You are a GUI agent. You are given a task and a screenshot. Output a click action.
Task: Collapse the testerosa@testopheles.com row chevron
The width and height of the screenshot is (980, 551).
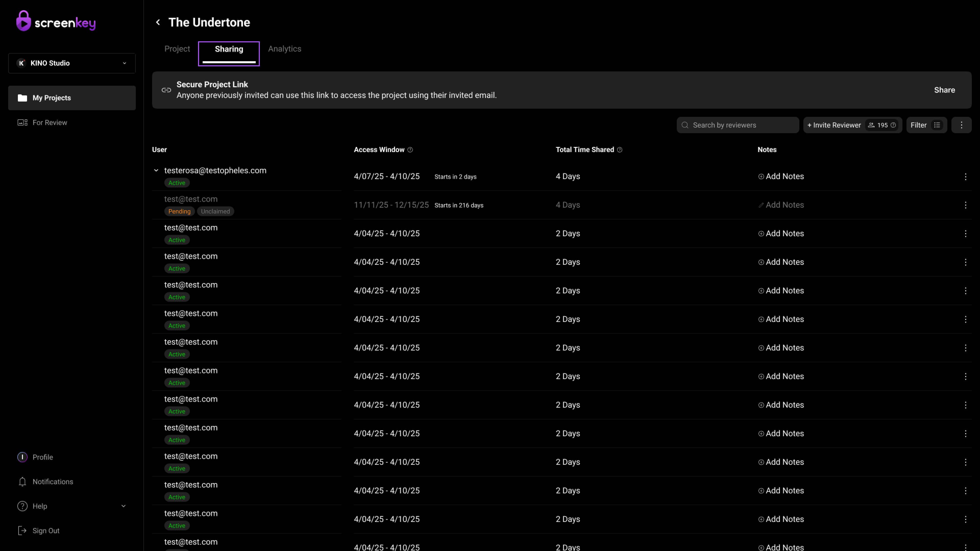(x=156, y=170)
